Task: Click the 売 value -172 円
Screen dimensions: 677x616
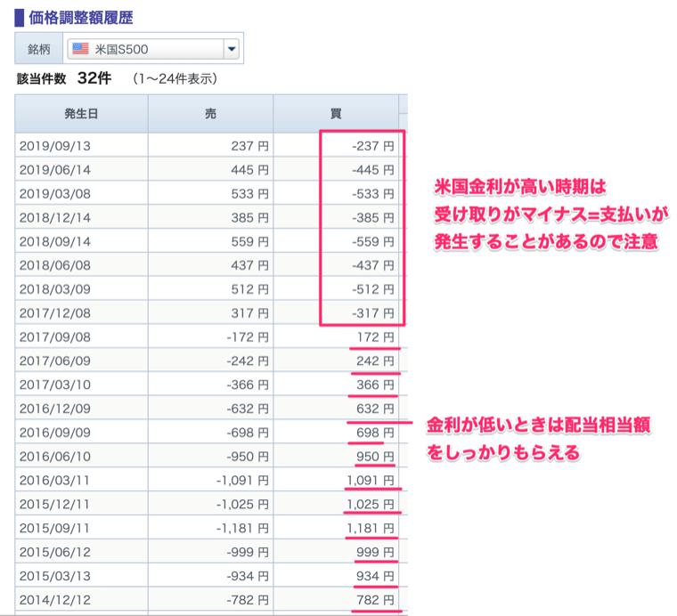Action: pos(248,336)
